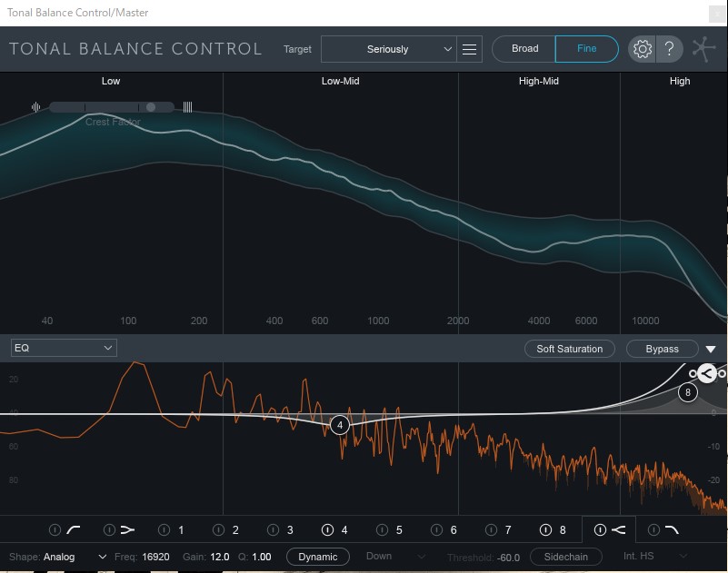728x573 pixels.
Task: Click the high crest factor bars icon
Action: (187, 107)
